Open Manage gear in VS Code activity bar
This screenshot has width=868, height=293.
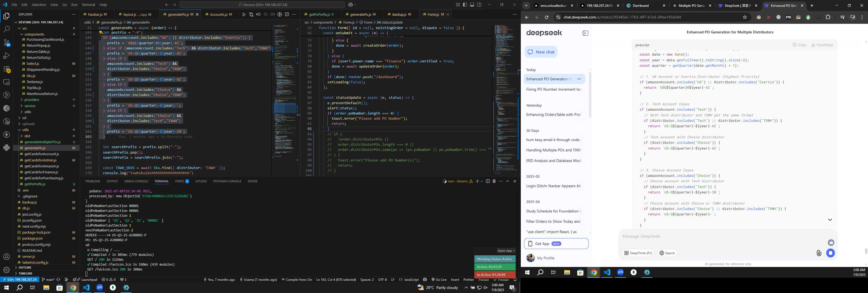tap(7, 270)
